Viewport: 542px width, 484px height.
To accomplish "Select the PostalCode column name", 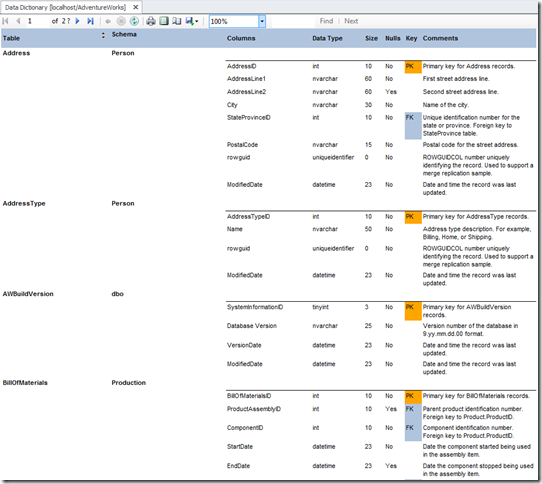I will coord(242,145).
